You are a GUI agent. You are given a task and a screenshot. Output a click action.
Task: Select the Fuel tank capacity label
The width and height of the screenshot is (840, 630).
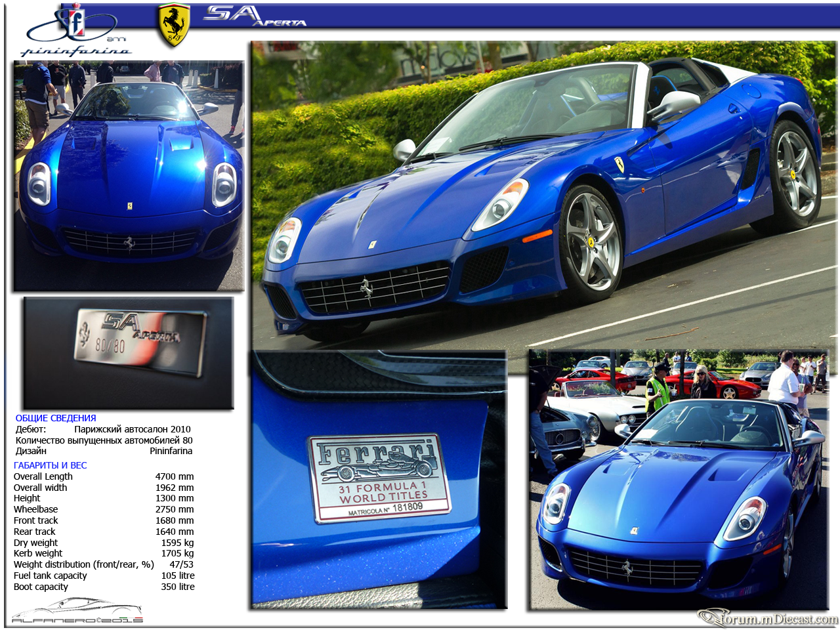tap(50, 576)
